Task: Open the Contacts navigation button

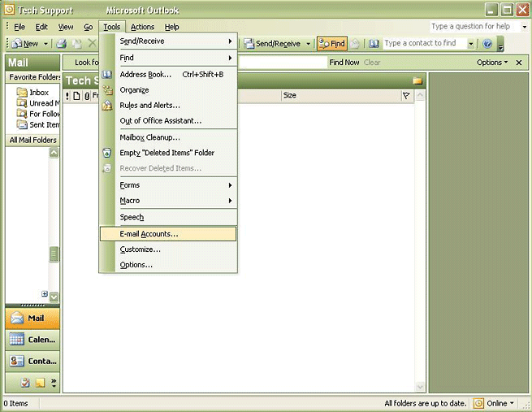Action: tap(32, 361)
